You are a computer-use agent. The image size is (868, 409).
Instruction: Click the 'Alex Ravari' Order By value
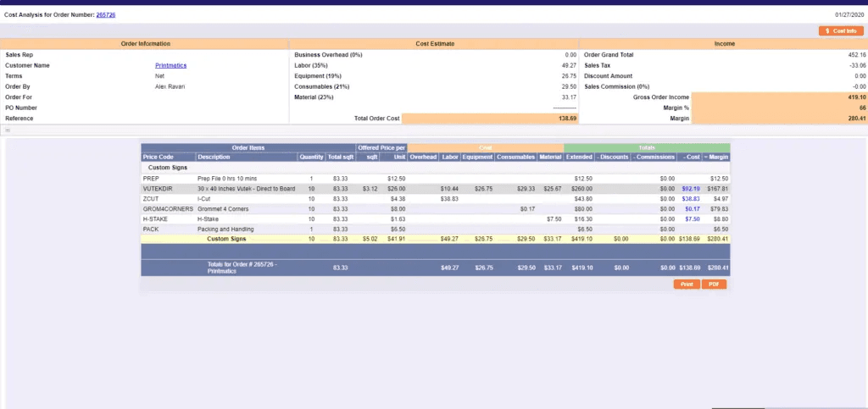170,86
